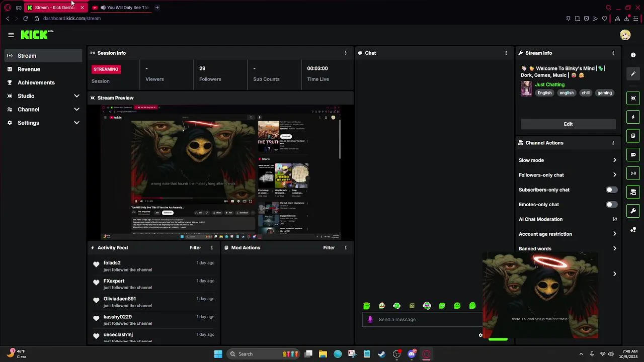The width and height of the screenshot is (644, 362).
Task: Click Steam icon in Windows taskbar
Action: click(x=382, y=354)
